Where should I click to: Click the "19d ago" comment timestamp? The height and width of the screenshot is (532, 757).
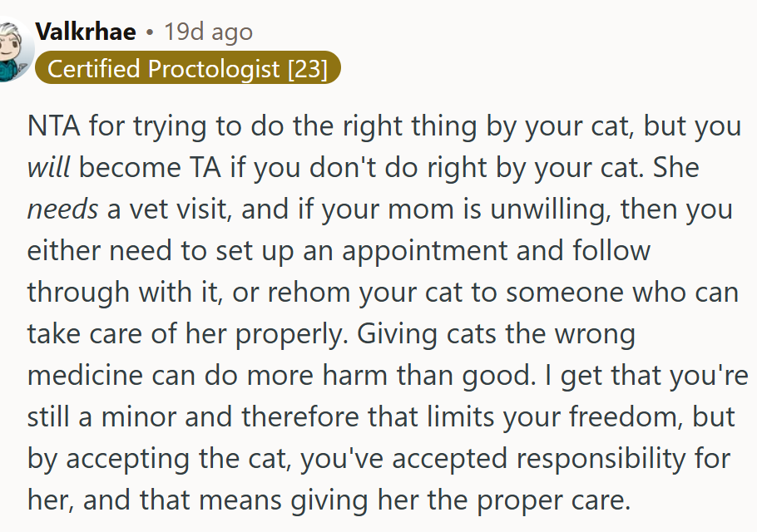(x=208, y=32)
